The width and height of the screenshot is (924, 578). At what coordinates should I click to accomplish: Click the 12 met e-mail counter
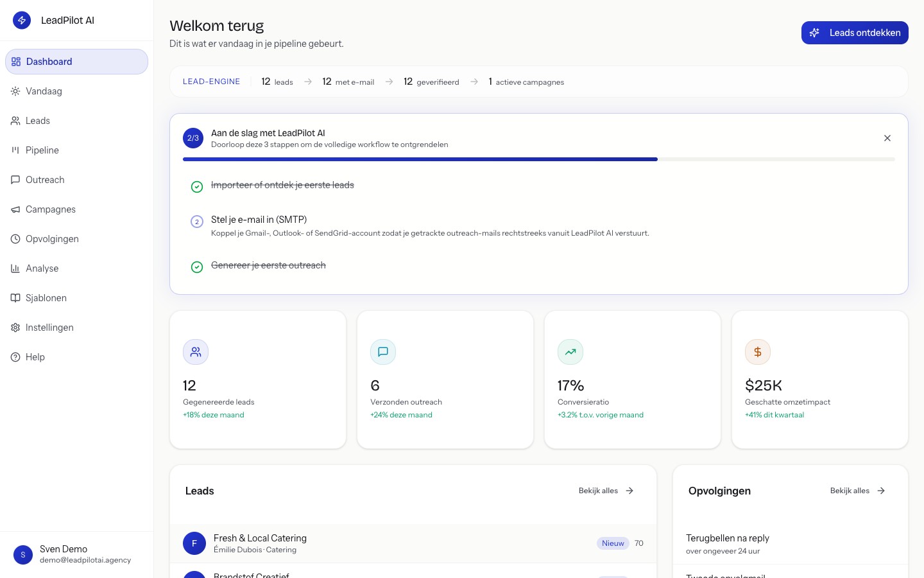point(348,82)
